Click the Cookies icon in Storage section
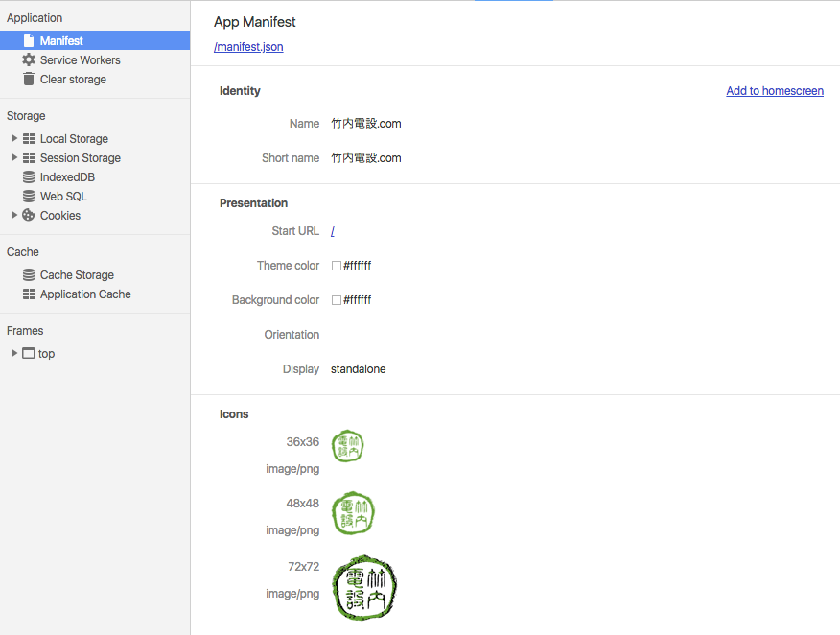Screen dimensions: 840x635 point(29,216)
